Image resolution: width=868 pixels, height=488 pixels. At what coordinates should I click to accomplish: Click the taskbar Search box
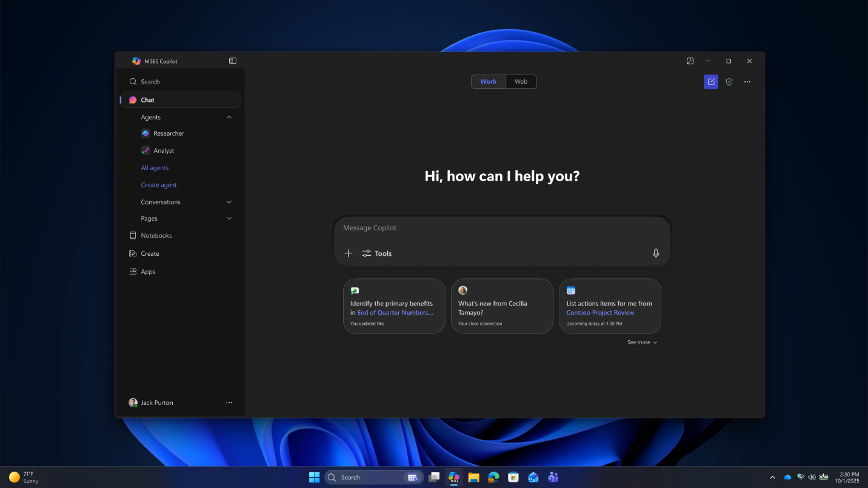point(373,477)
